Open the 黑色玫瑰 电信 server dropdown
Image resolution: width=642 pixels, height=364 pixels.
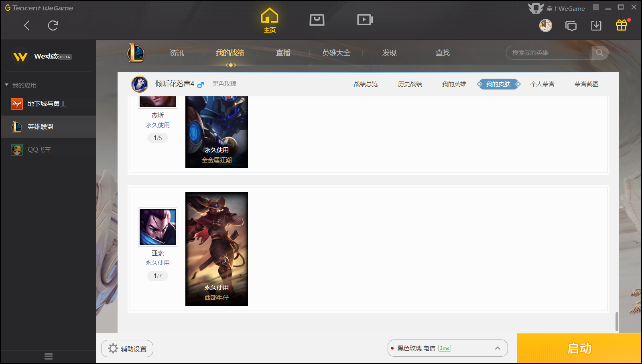pyautogui.click(x=447, y=348)
